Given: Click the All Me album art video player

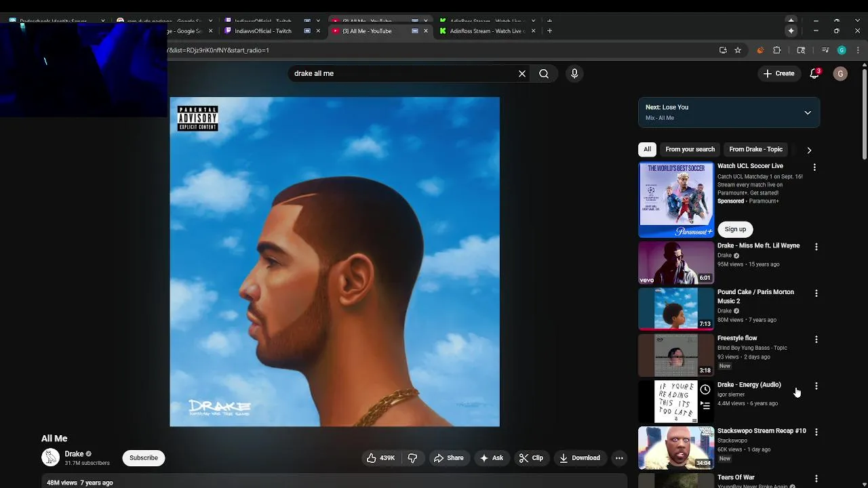Looking at the screenshot, I should [334, 262].
